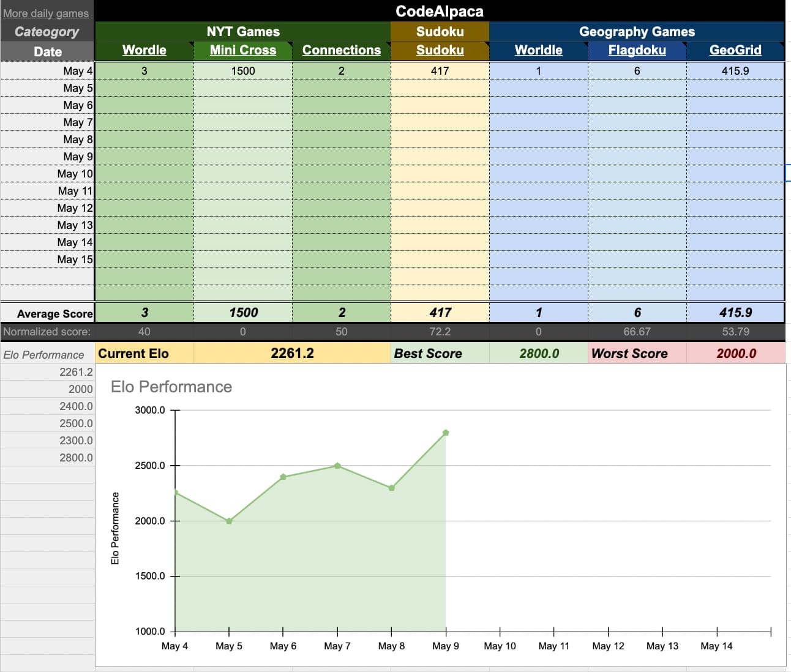
Task: Click the May 9 data point on chart
Action: (446, 433)
